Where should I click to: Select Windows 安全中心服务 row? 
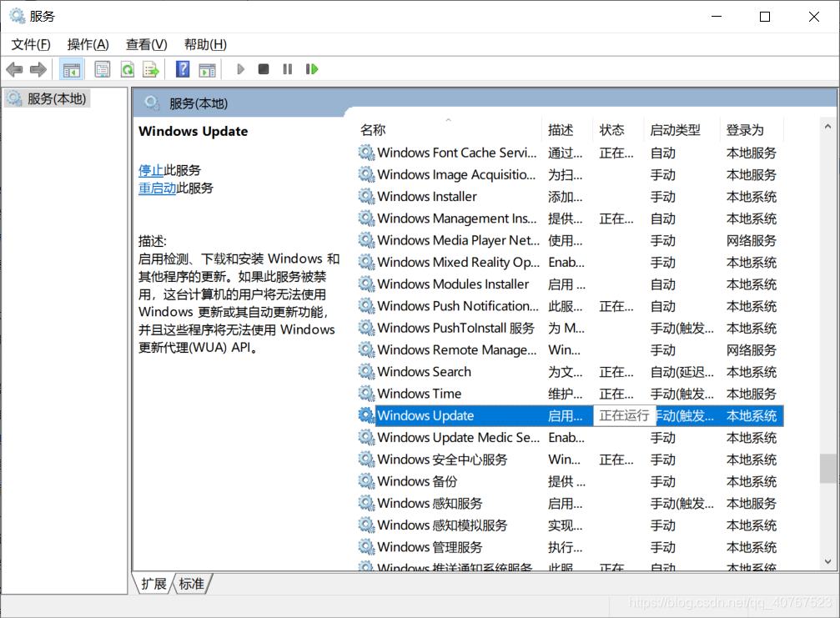click(x=570, y=460)
